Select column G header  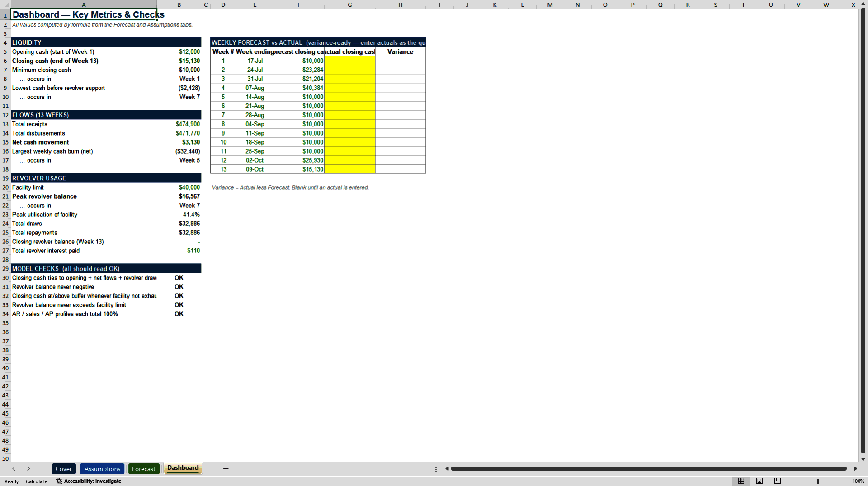[x=350, y=5]
